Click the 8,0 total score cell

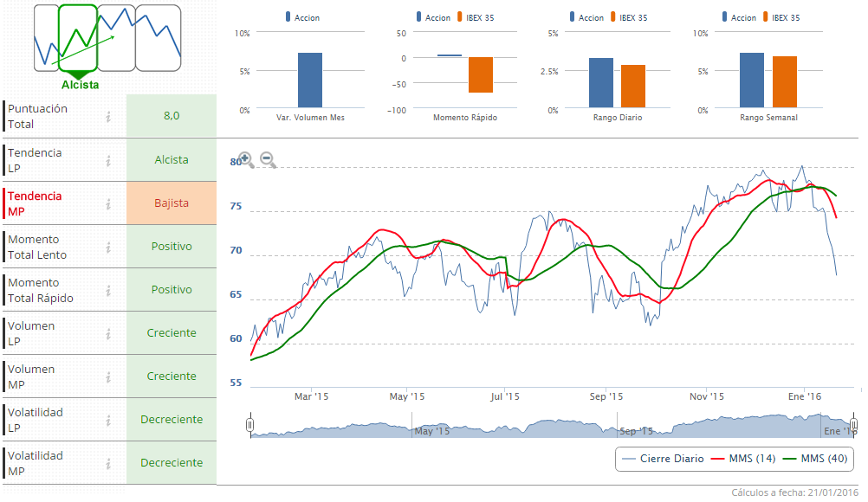pyautogui.click(x=172, y=116)
